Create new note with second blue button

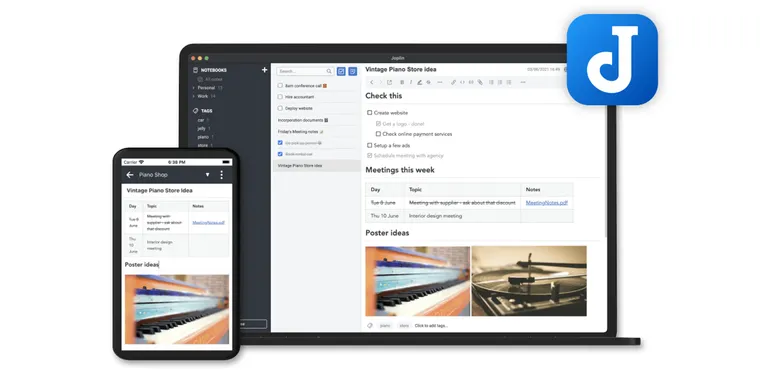[x=352, y=71]
